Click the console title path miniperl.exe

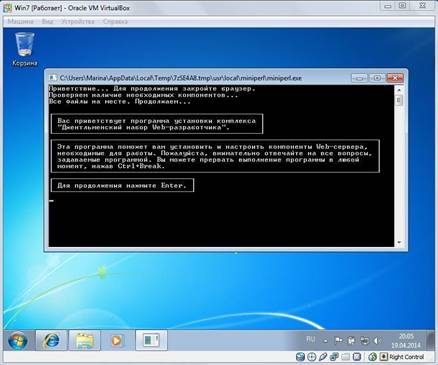tap(180, 78)
